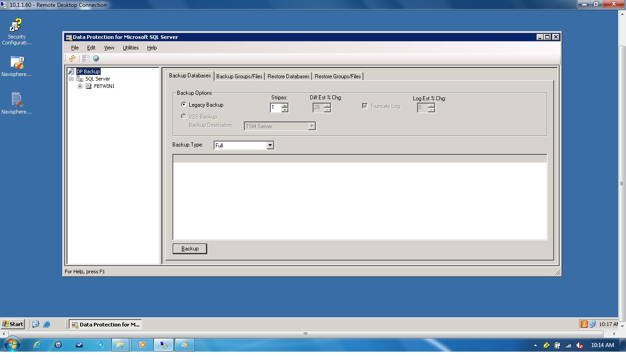Click the network signal tray icon
The width and height of the screenshot is (626, 364).
coord(569,345)
